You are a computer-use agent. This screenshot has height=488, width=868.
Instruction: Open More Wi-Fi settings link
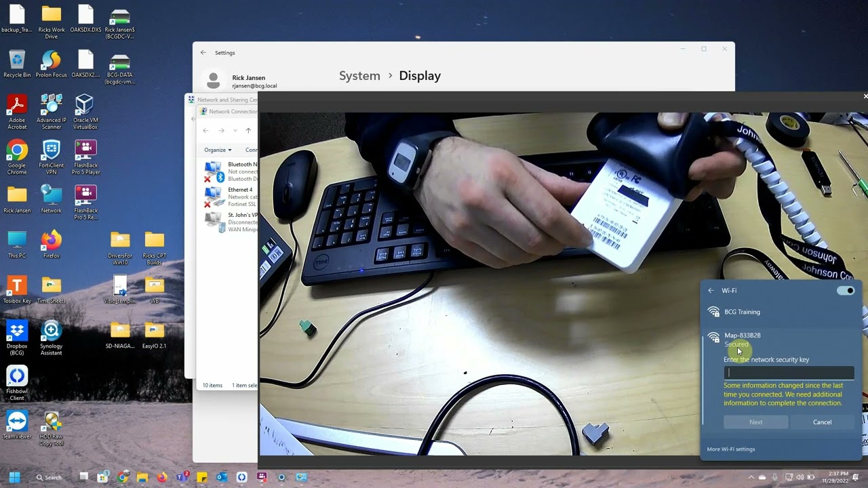tap(730, 449)
